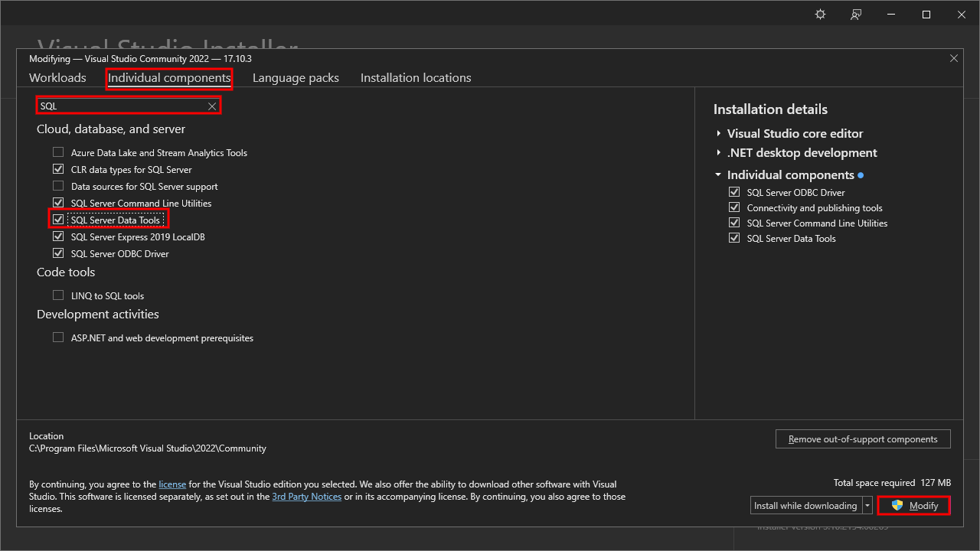Expand Visual Studio core editor details
This screenshot has width=980, height=551.
719,133
